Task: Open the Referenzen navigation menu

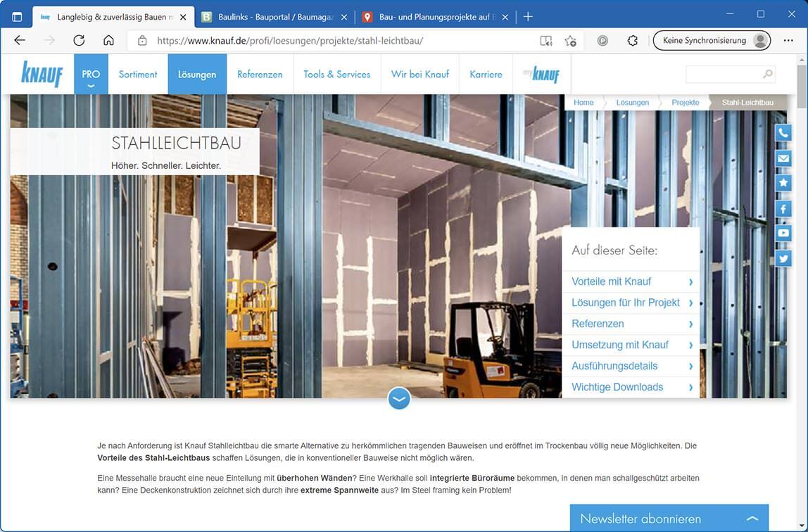Action: point(260,74)
